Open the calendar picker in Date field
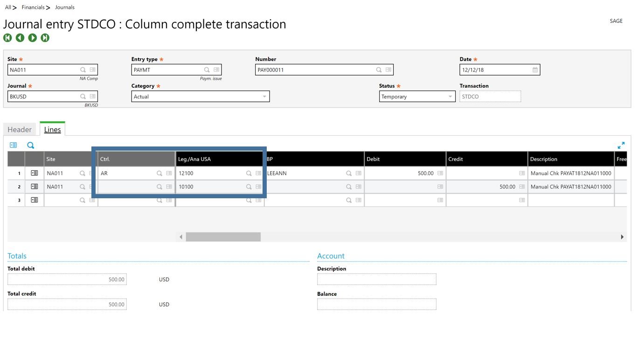The height and width of the screenshot is (341, 644). (535, 70)
